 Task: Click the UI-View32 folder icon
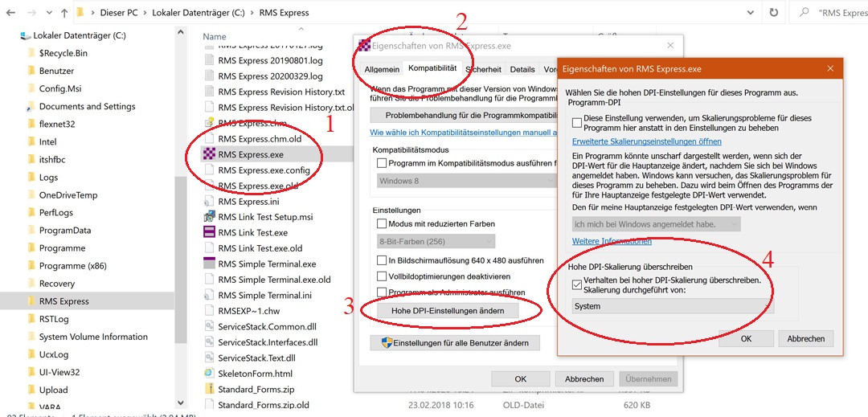(31, 372)
